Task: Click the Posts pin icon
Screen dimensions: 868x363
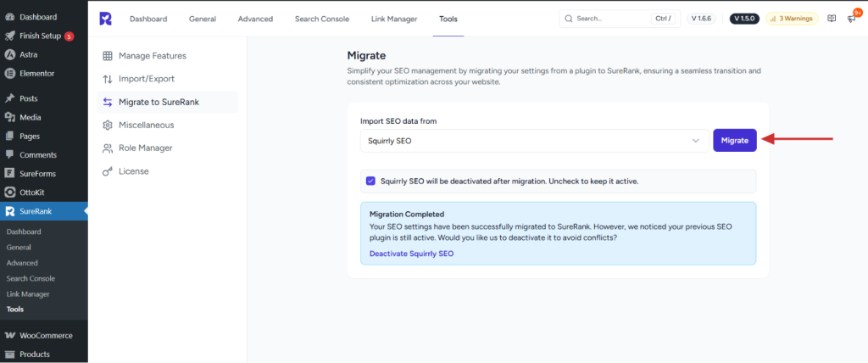Action: (x=9, y=98)
